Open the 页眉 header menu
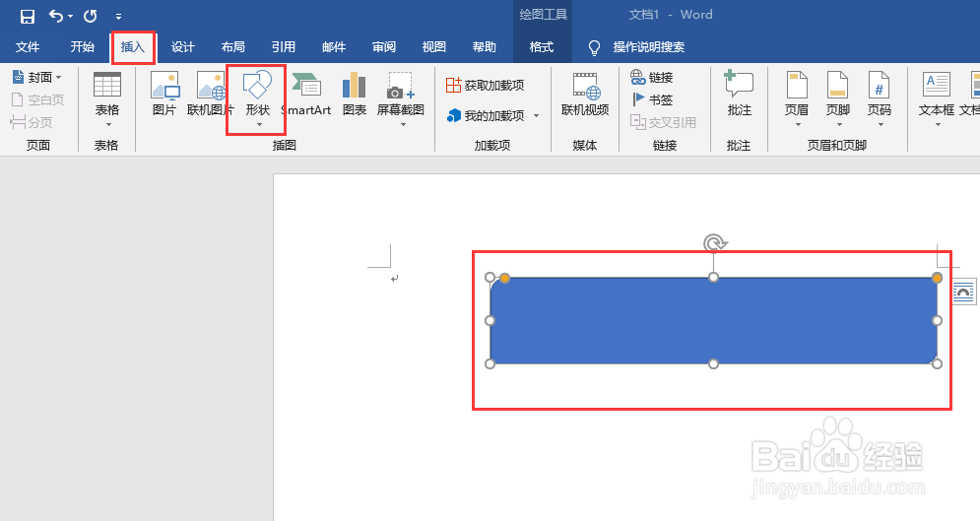The height and width of the screenshot is (521, 980). point(797,98)
